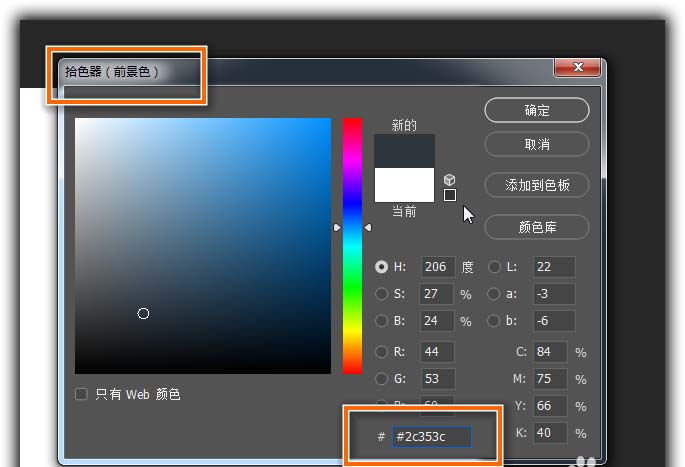Image resolution: width=685 pixels, height=467 pixels.
Task: Click in the B value field 24
Action: [437, 321]
